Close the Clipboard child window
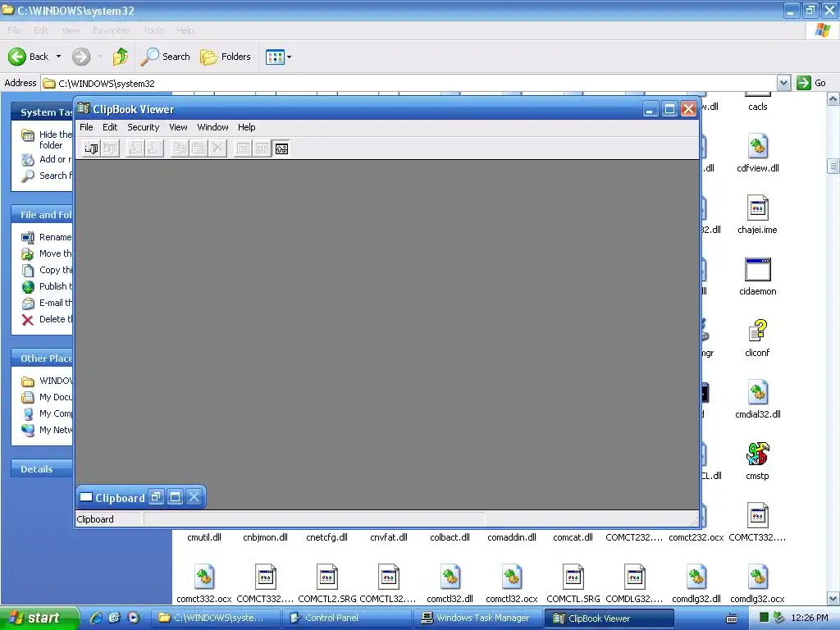840x630 pixels. (194, 497)
